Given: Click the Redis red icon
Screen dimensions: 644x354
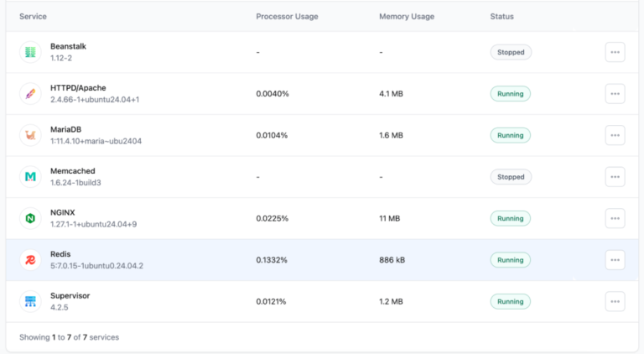Looking at the screenshot, I should click(x=30, y=260).
